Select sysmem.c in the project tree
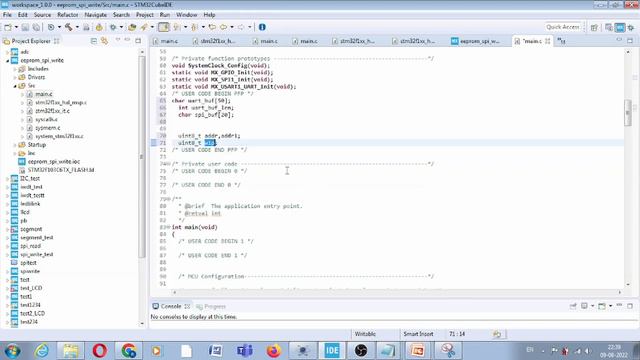640x360 pixels. coord(47,128)
